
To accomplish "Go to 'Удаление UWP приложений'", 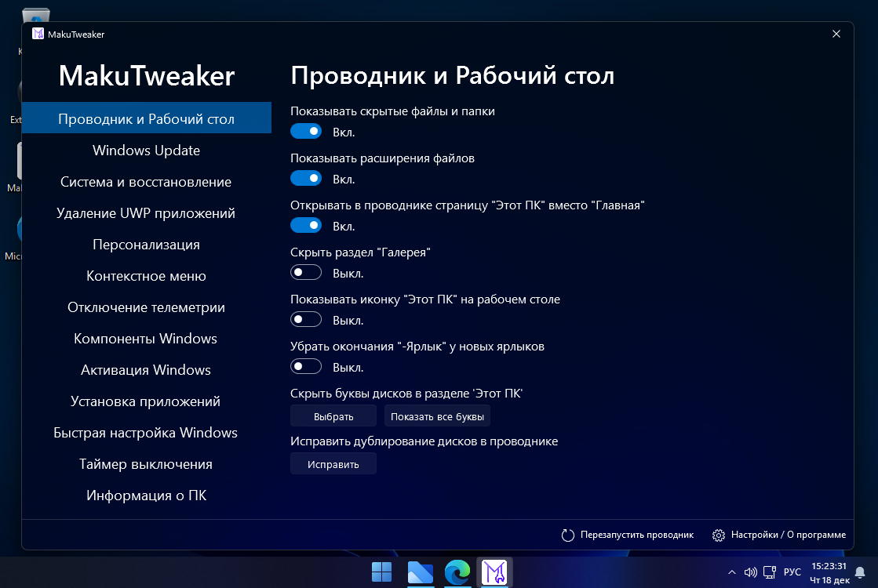I will pos(147,212).
